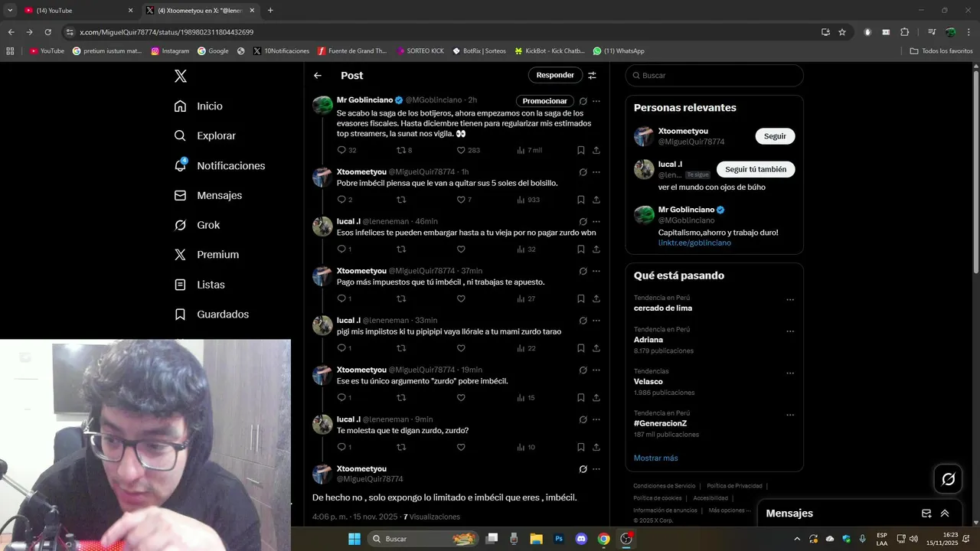Bookmark this page with star icon
Viewport: 980px width, 551px height.
842,32
